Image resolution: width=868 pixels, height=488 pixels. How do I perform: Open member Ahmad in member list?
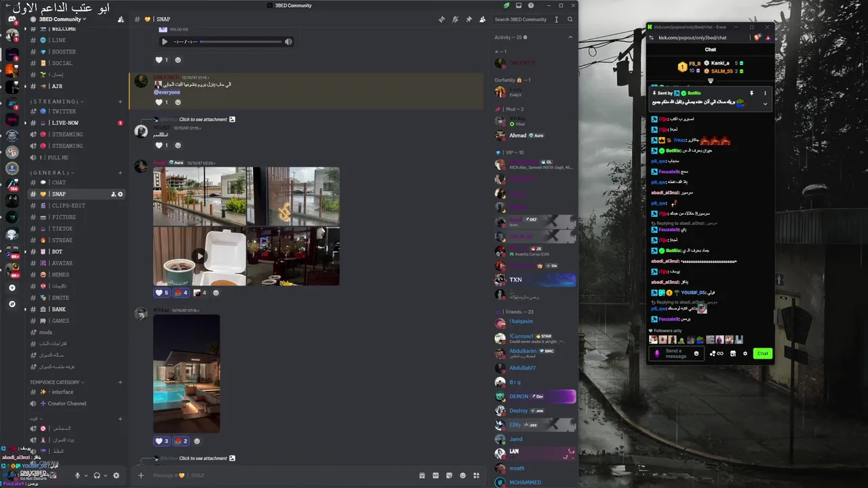(534, 136)
